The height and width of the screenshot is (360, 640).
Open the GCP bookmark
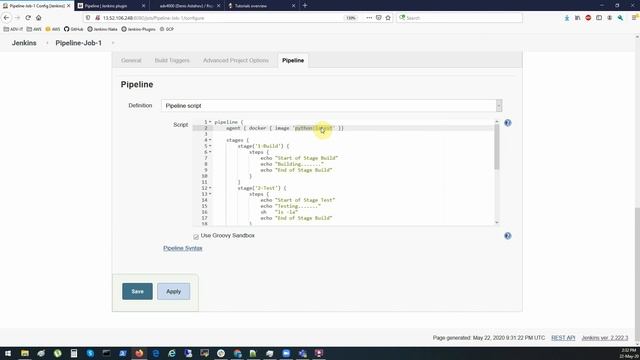pos(167,29)
